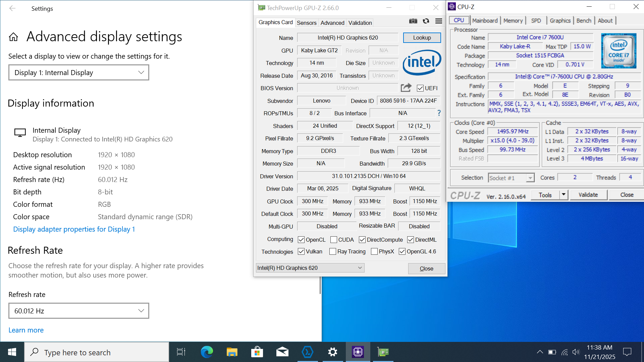Open Microsoft Edge from the taskbar
The image size is (644, 362).
tap(207, 352)
